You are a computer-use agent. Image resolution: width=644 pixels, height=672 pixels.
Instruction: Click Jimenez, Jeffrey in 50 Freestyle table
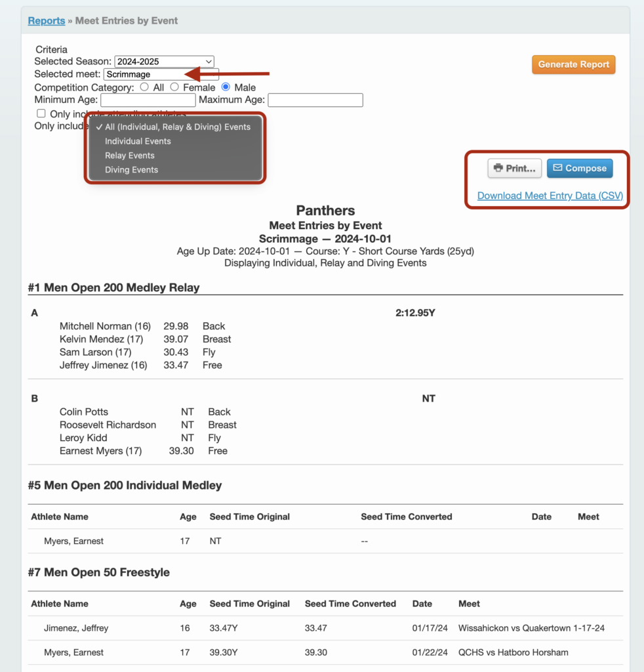click(x=76, y=628)
